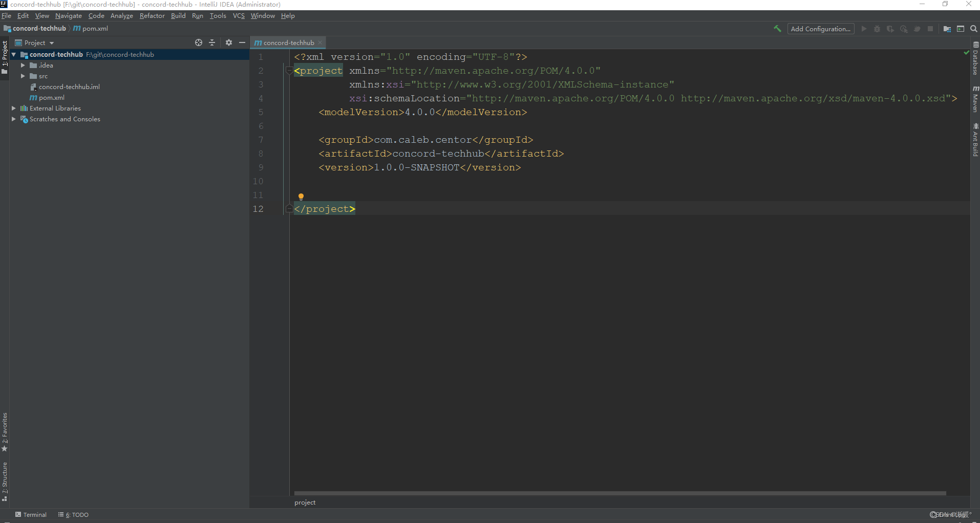Click the groupId line text
980x523 pixels.
[426, 140]
